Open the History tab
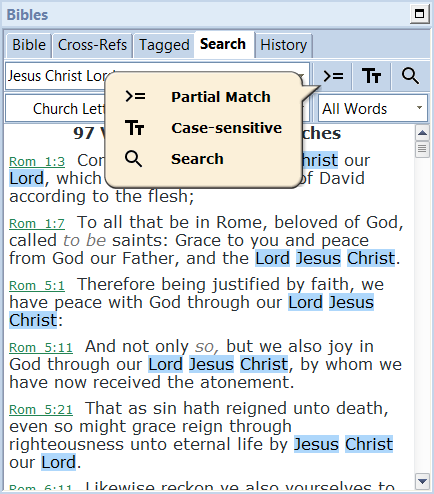434x494 pixels. click(x=283, y=45)
